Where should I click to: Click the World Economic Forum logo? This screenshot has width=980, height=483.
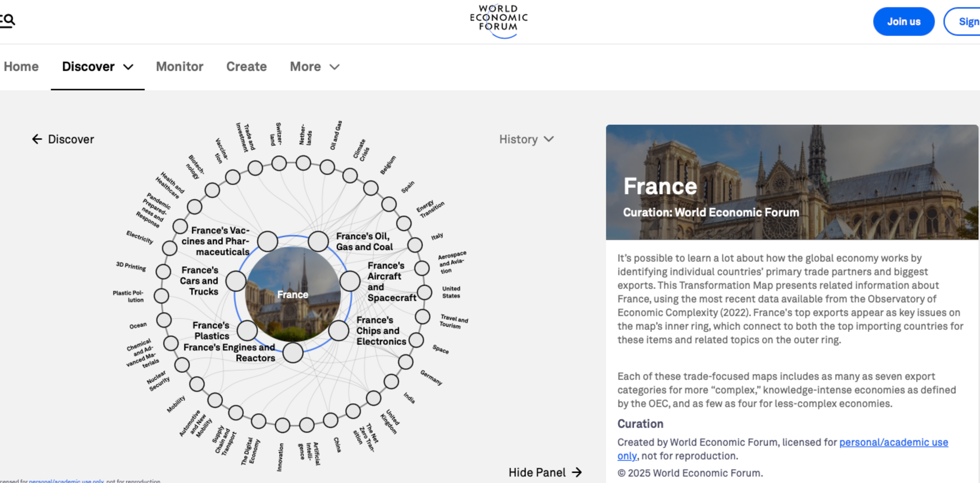click(x=498, y=21)
